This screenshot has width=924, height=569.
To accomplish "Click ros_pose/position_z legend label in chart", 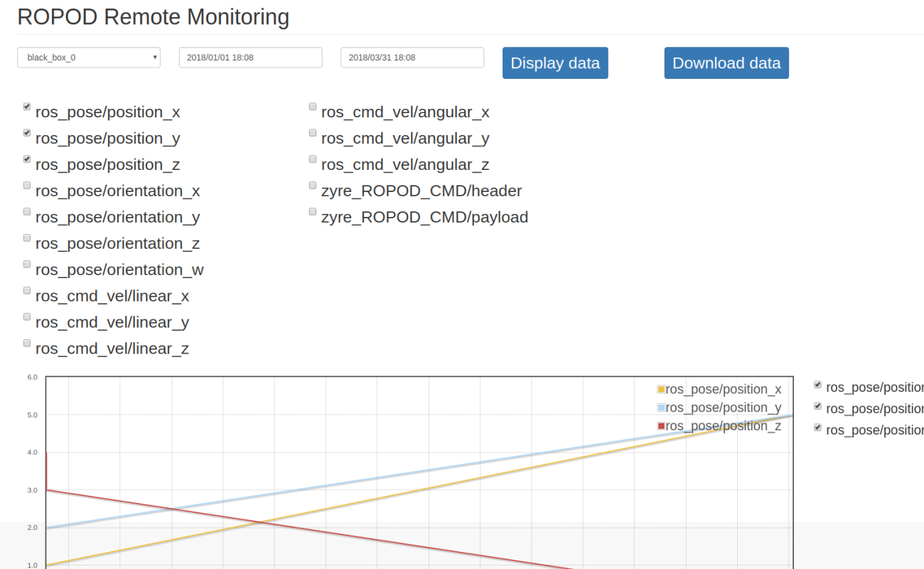I will [724, 426].
